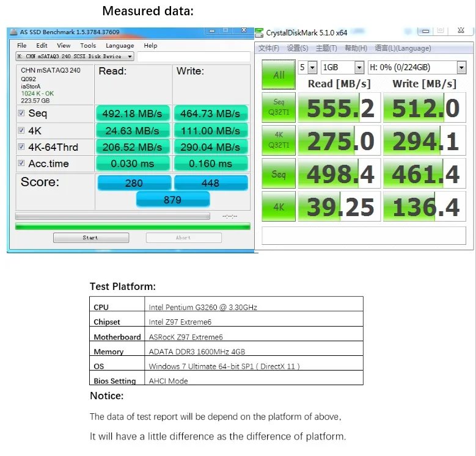Close the AS SSD Benchmark window
This screenshot has width=476, height=456.
click(244, 31)
